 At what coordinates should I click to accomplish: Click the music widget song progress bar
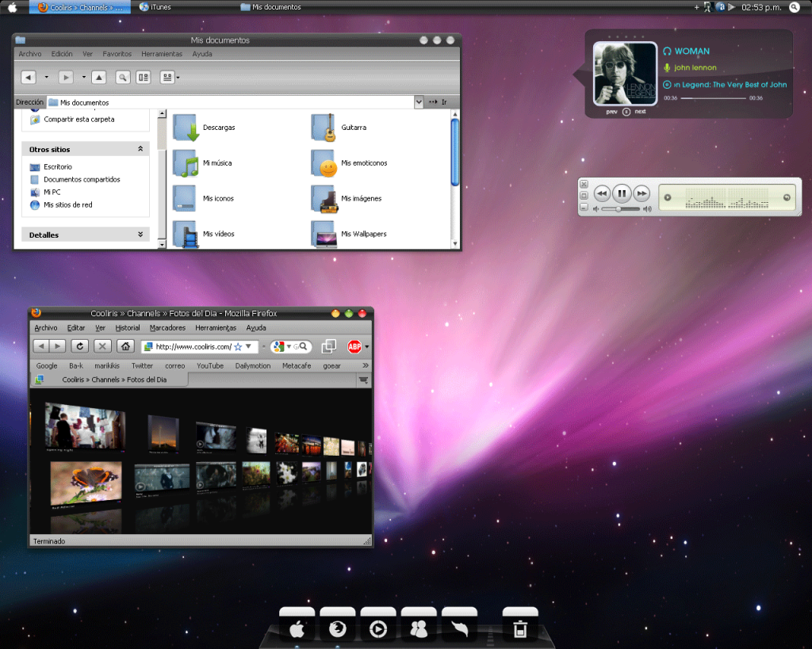point(713,98)
